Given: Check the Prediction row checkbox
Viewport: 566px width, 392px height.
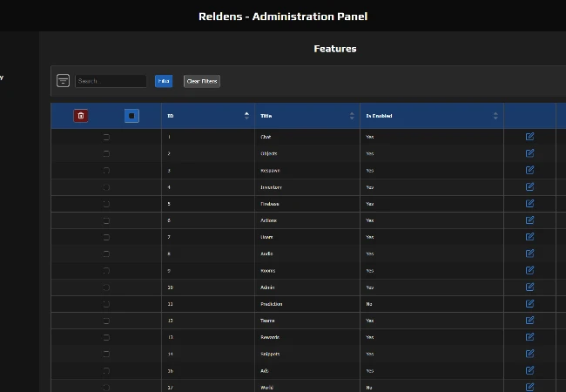Looking at the screenshot, I should 106,304.
